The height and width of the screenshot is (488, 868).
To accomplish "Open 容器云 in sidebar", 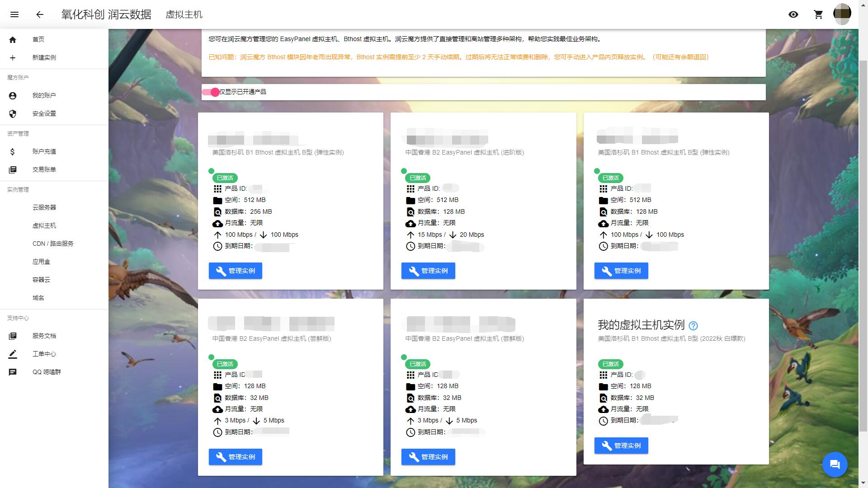I will [54, 280].
